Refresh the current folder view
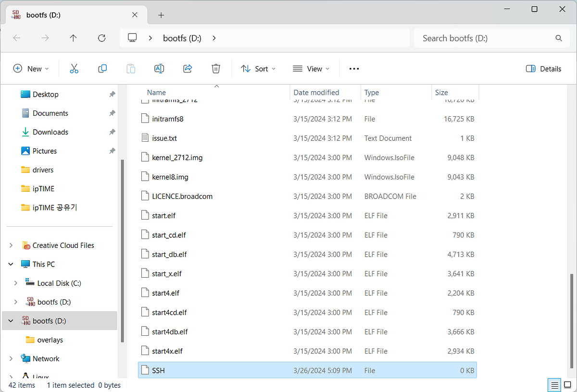 pos(101,38)
